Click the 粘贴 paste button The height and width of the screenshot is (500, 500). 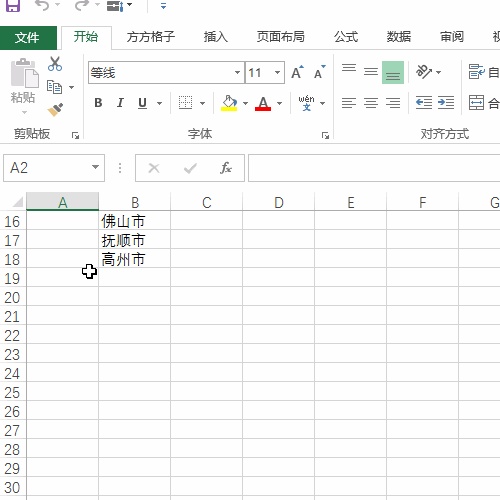(x=23, y=86)
